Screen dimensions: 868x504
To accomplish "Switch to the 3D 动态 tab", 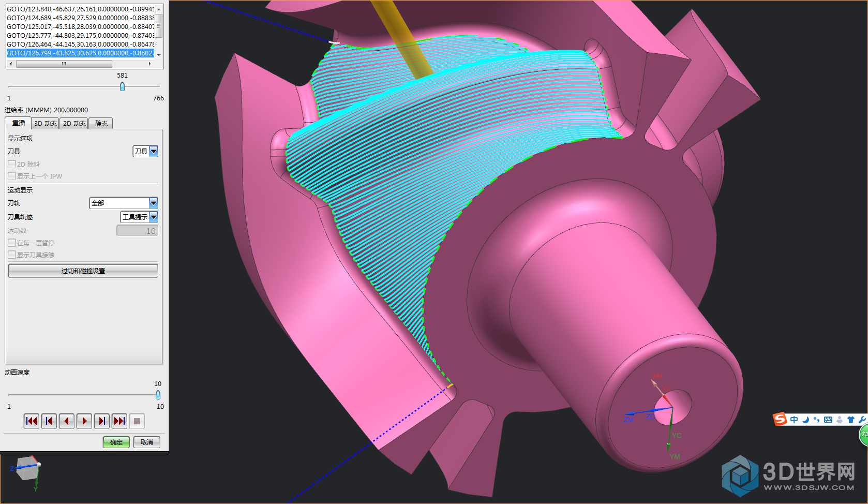I will (x=46, y=123).
